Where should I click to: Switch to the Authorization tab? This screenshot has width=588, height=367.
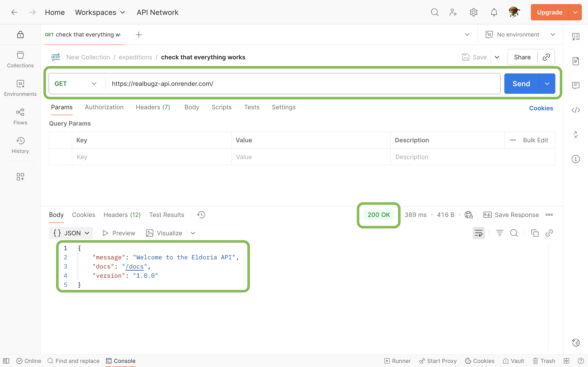coord(104,107)
